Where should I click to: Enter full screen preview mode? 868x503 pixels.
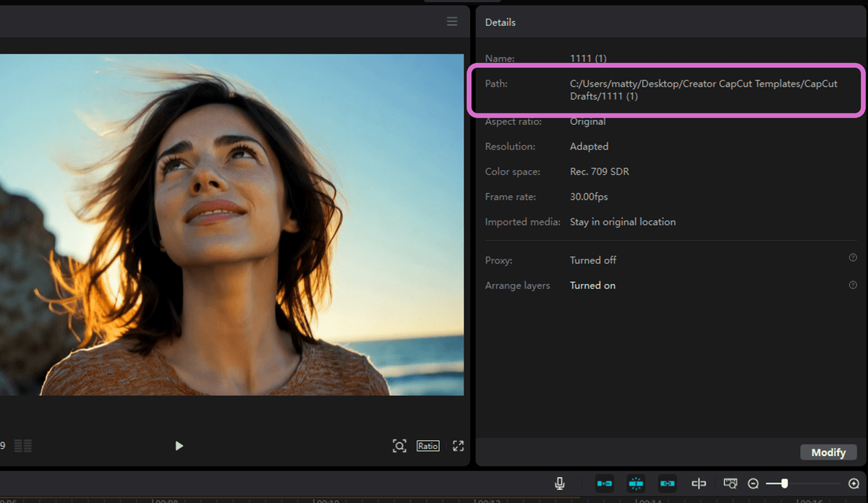click(x=458, y=446)
